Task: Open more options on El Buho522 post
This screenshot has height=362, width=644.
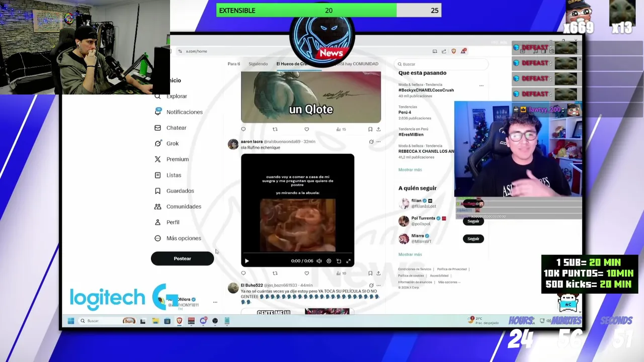Action: tap(378, 286)
